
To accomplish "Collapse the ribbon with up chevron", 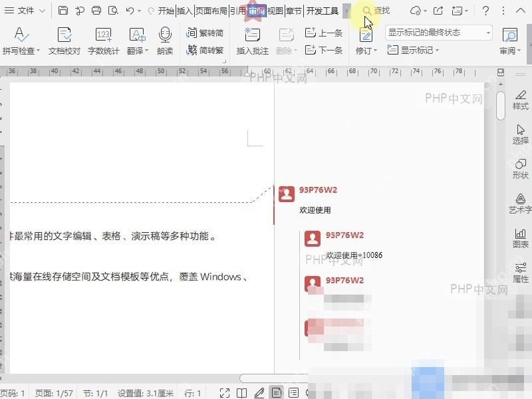I will point(521,11).
